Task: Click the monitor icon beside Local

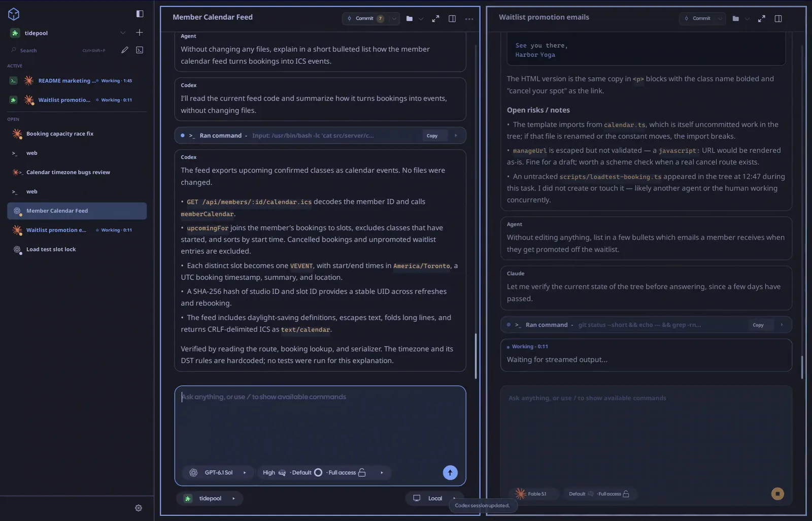Action: pos(417,498)
